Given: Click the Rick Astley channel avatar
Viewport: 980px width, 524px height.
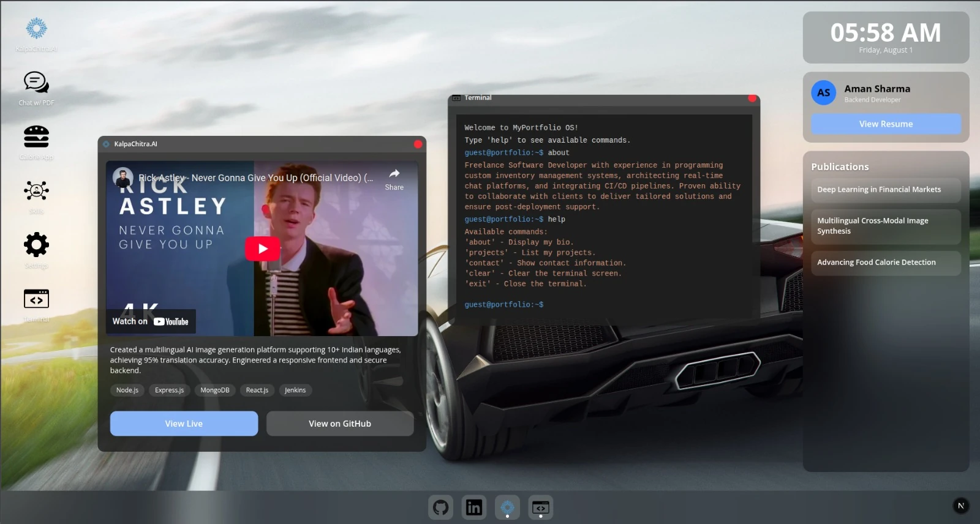Looking at the screenshot, I should 123,178.
